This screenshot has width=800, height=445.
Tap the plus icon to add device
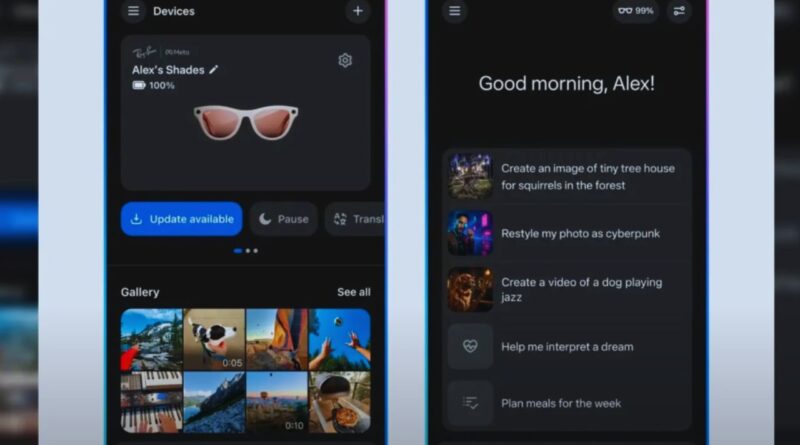pos(357,11)
